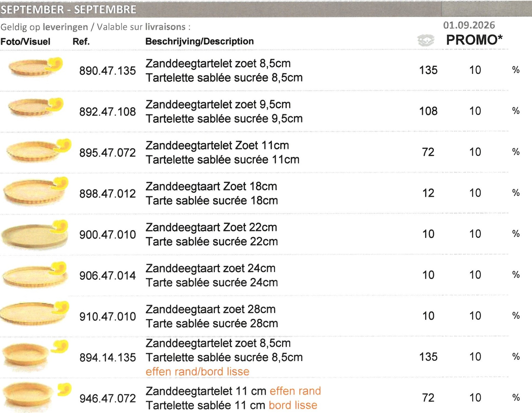Viewport: 532px width, 413px height.
Task: Select the 22cm Zanddeegtaart thumbnail
Action: [x=35, y=234]
